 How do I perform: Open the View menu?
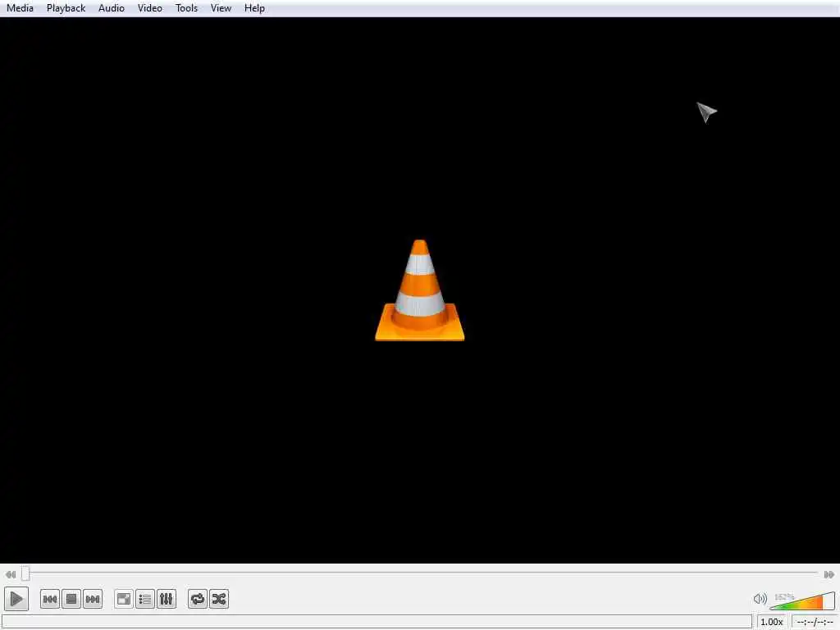[x=221, y=8]
